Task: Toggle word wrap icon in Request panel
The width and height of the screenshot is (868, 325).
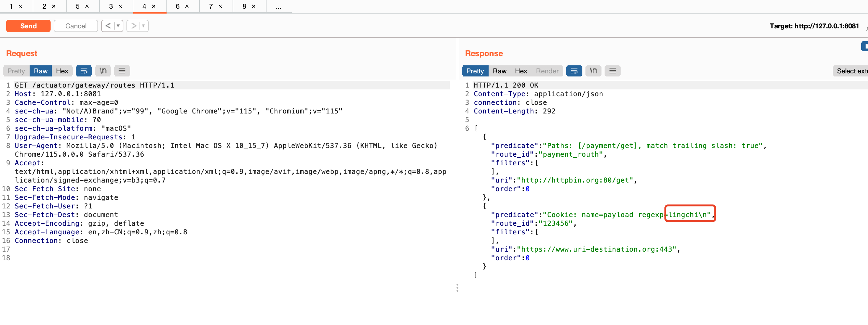Action: (84, 71)
